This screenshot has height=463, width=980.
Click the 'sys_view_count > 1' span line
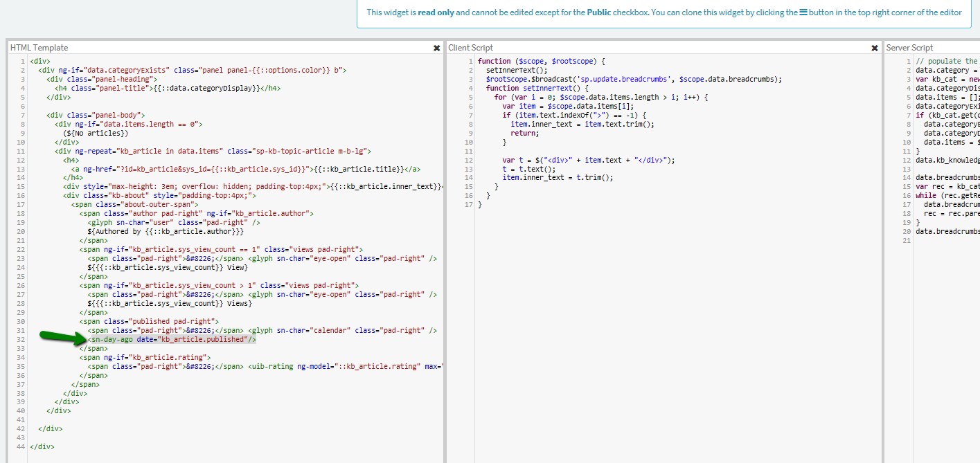[219, 286]
